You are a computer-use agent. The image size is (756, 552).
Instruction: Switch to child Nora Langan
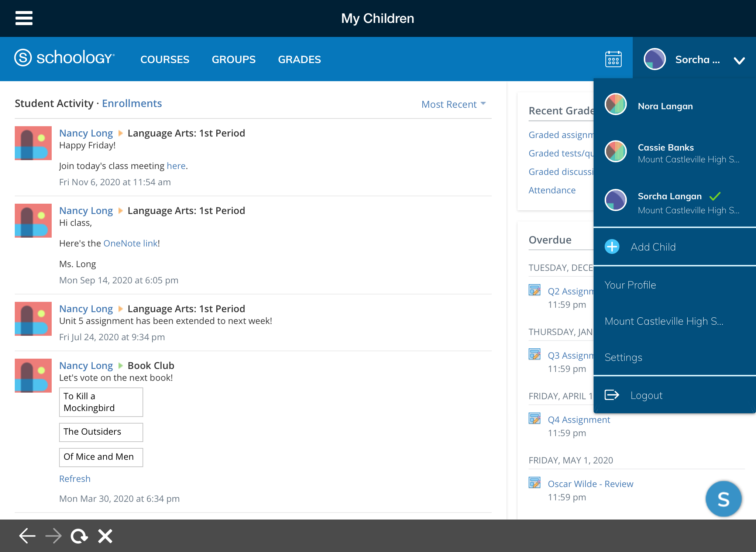(665, 106)
